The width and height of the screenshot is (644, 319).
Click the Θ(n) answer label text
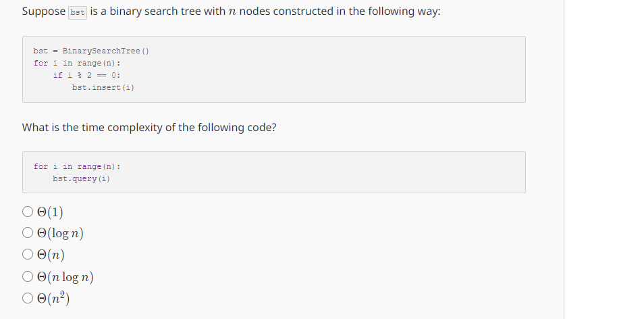tap(51, 255)
